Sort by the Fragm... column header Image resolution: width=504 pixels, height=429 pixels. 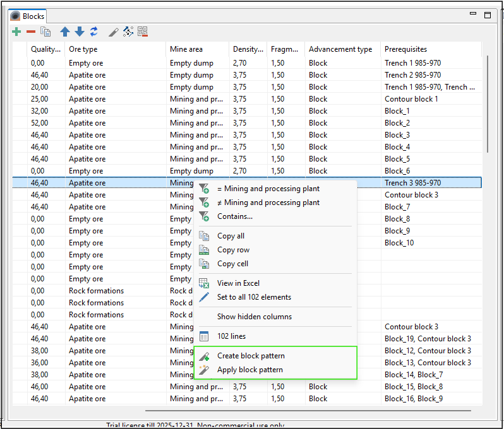click(x=285, y=49)
